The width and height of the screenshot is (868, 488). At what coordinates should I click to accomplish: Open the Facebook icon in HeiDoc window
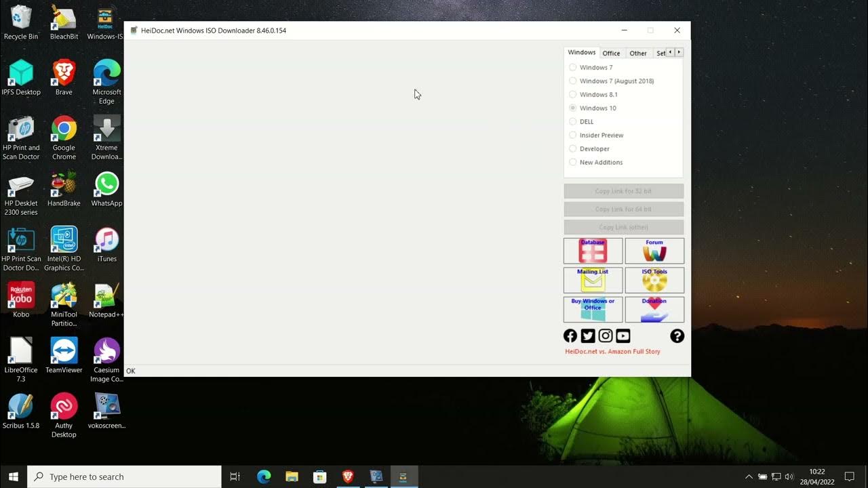tap(570, 335)
